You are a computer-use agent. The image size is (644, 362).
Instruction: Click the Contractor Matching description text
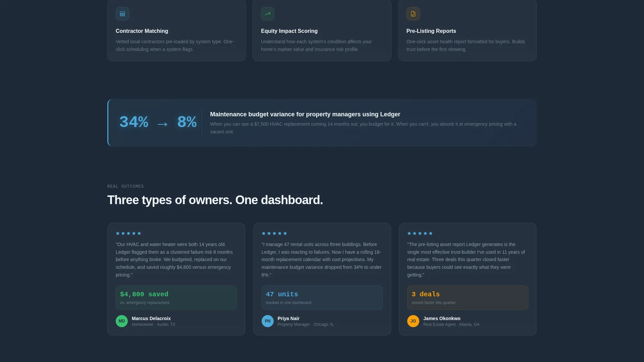point(175,45)
